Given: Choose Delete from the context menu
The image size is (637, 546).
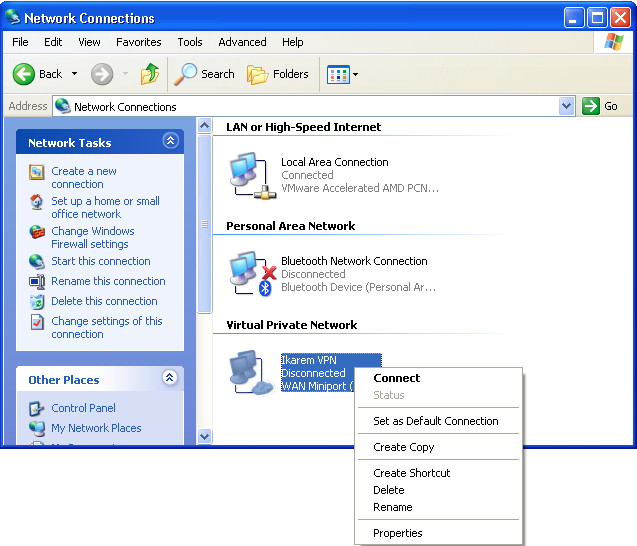Looking at the screenshot, I should coord(439,490).
